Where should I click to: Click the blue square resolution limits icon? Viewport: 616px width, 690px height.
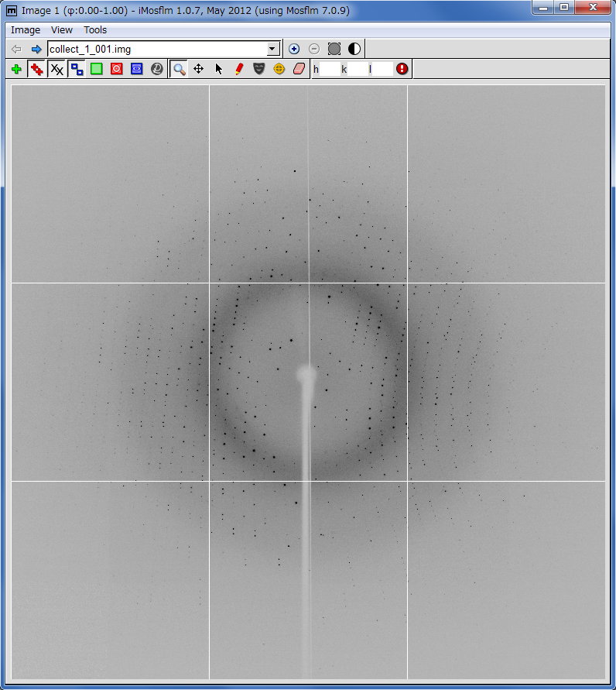[x=137, y=69]
